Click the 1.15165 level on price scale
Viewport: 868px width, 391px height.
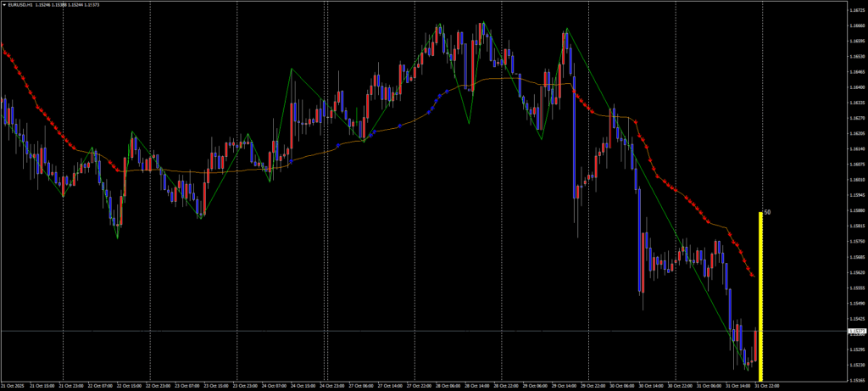(x=855, y=380)
